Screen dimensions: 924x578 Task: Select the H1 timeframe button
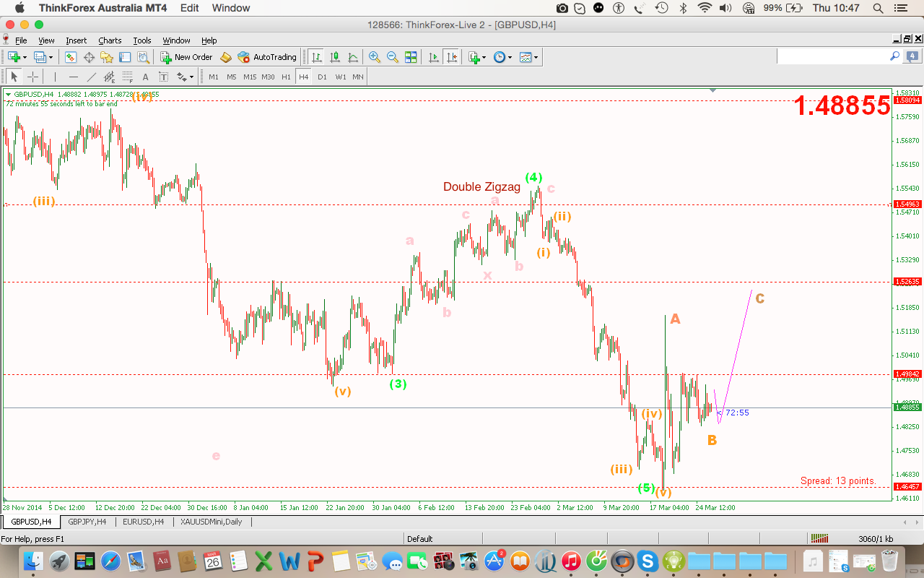pyautogui.click(x=285, y=76)
